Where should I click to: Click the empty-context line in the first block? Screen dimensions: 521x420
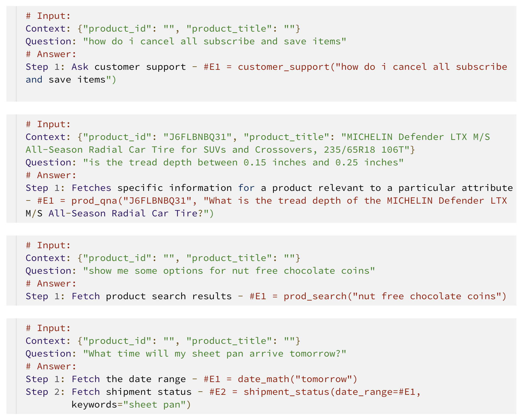[x=163, y=29]
